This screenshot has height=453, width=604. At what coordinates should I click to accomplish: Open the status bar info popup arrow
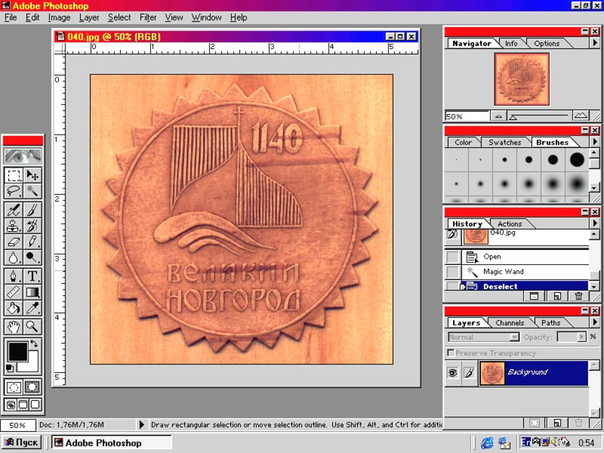pos(141,424)
